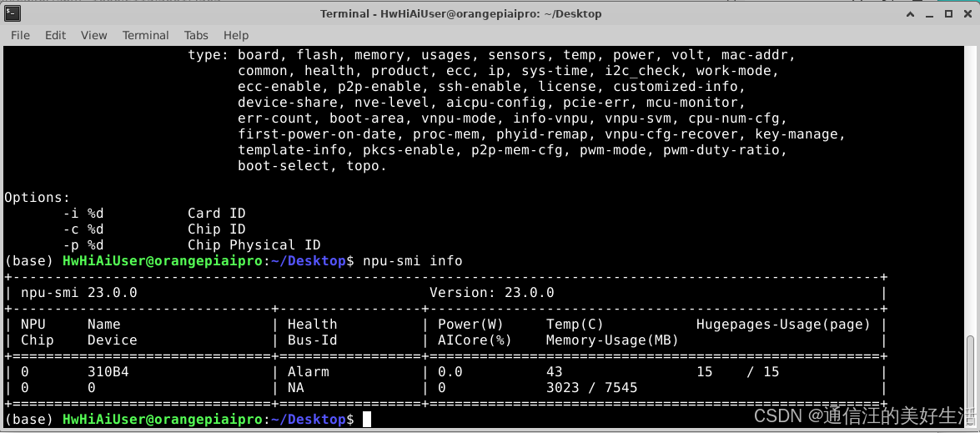This screenshot has width=980, height=433.
Task: Click the "-p %d" option flag
Action: pyautogui.click(x=83, y=245)
